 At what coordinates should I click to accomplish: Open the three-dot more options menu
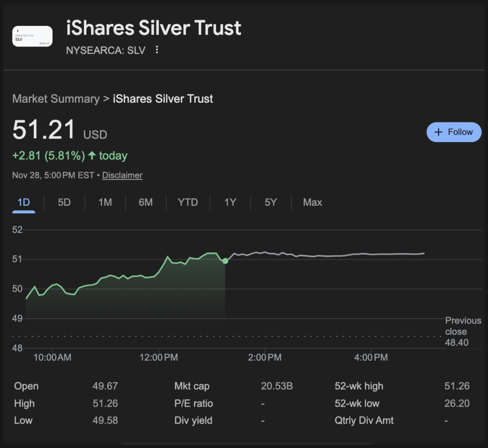point(157,50)
